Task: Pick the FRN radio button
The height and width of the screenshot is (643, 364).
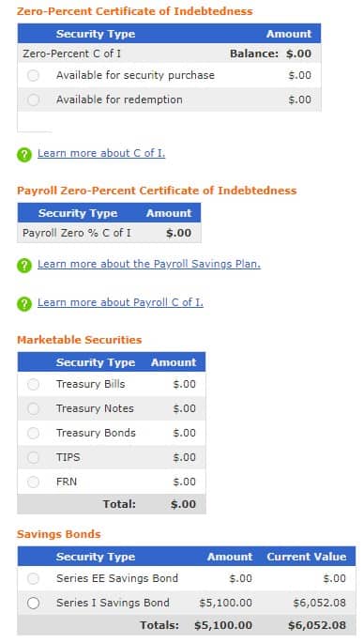Action: coord(33,482)
